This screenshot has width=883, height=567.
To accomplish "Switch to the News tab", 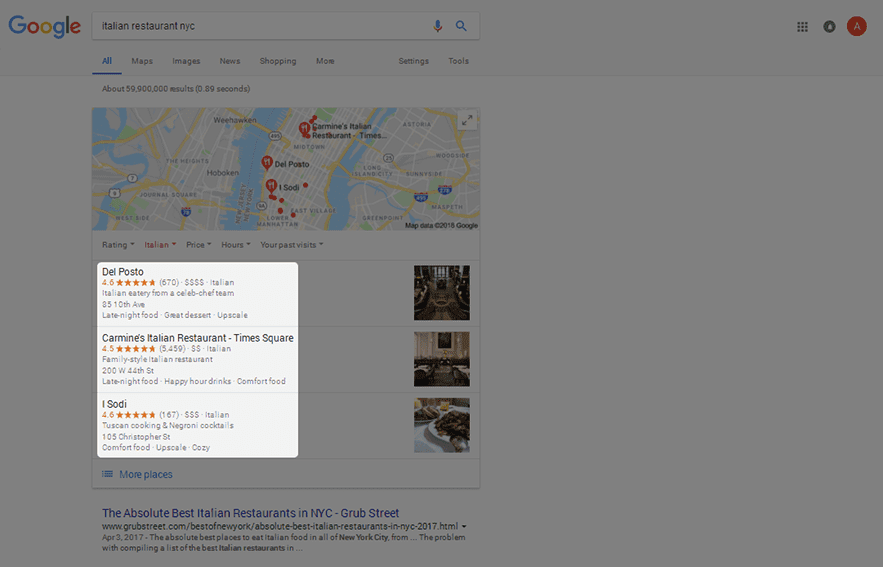I will point(230,61).
